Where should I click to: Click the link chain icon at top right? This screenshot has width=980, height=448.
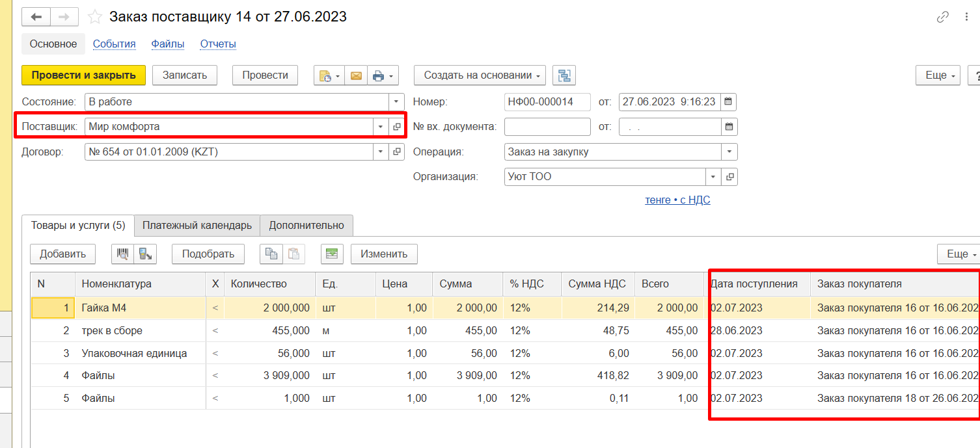(942, 18)
